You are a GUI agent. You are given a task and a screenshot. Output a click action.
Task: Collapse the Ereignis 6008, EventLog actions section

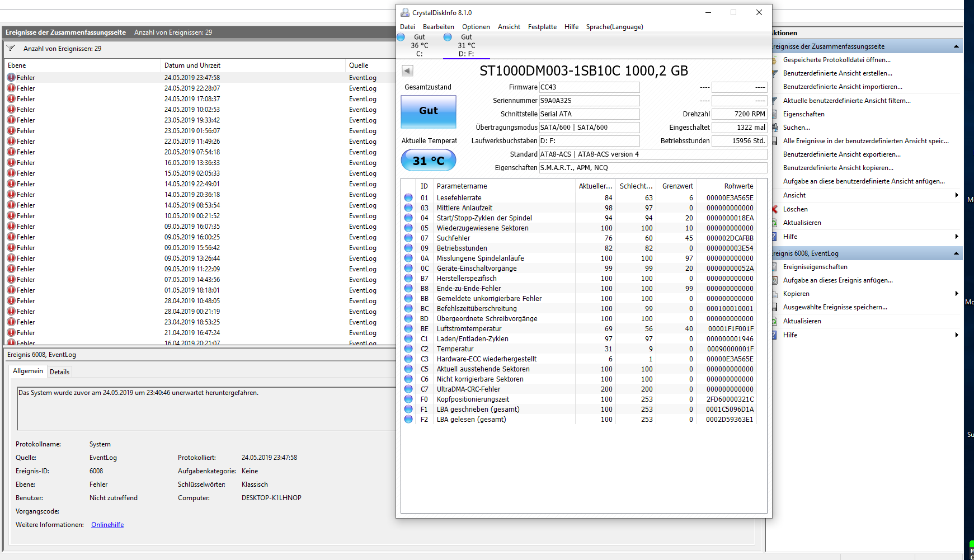click(x=956, y=253)
